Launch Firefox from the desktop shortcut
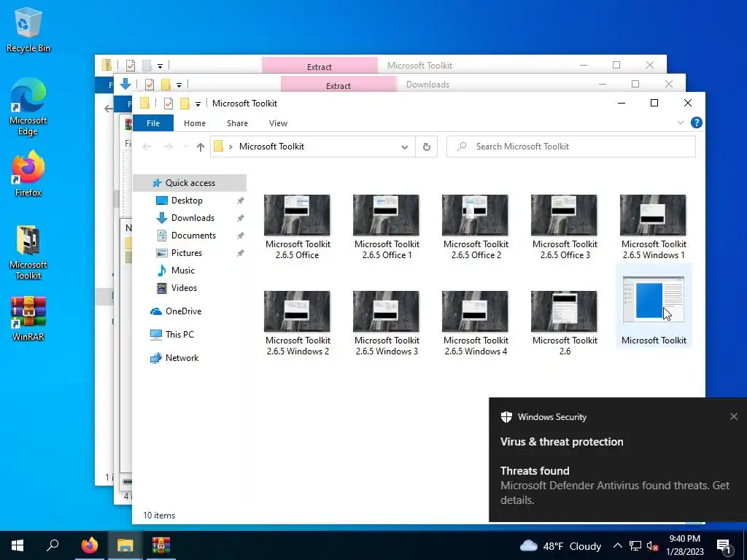 [x=28, y=174]
